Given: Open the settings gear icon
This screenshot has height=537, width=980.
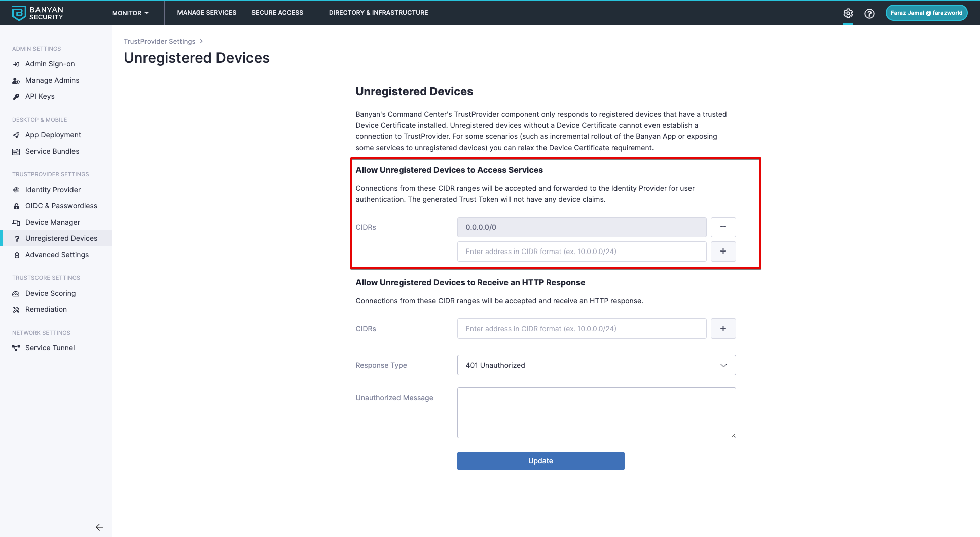Looking at the screenshot, I should pos(848,13).
